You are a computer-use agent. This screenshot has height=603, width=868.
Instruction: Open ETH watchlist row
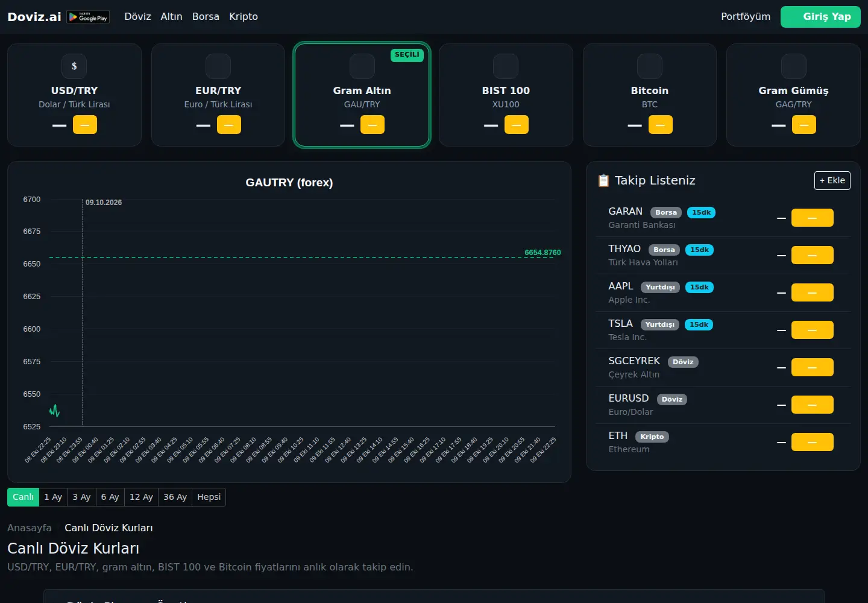723,442
